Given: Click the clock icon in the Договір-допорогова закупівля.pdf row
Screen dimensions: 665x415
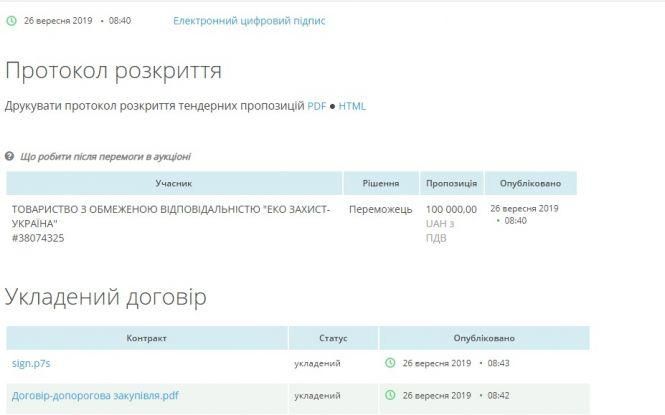Looking at the screenshot, I should pos(390,395).
